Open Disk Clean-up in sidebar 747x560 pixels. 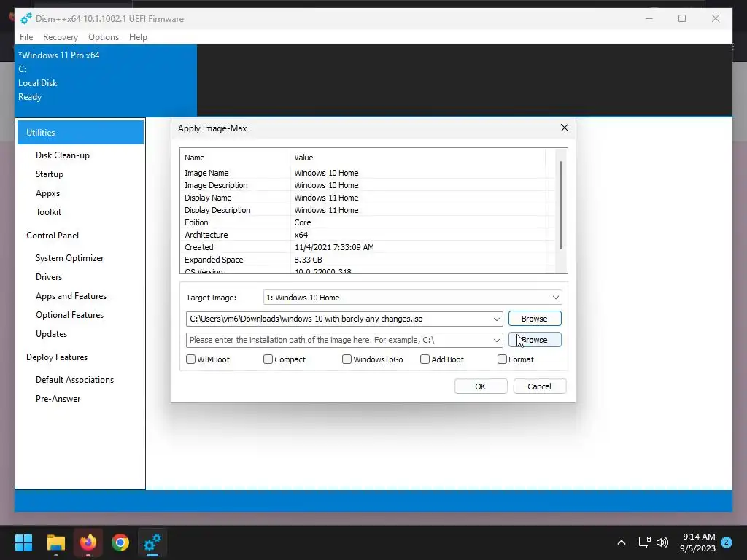pyautogui.click(x=63, y=155)
